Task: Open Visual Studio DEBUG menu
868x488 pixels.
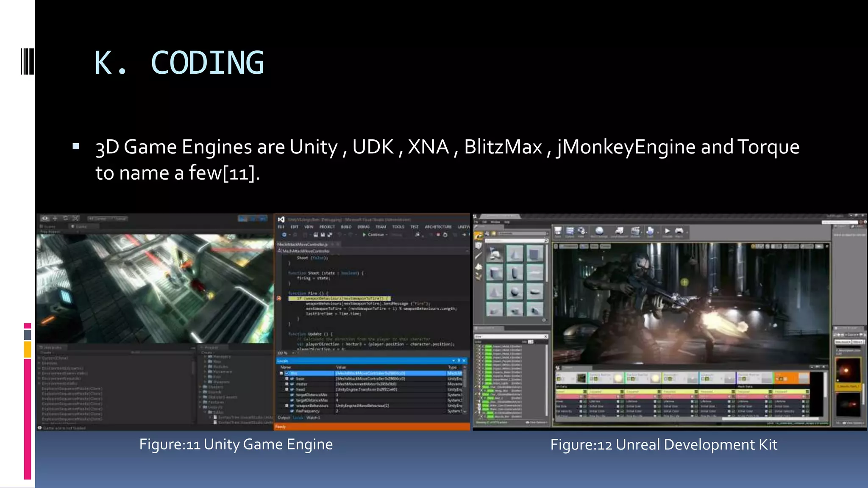Action: click(364, 227)
